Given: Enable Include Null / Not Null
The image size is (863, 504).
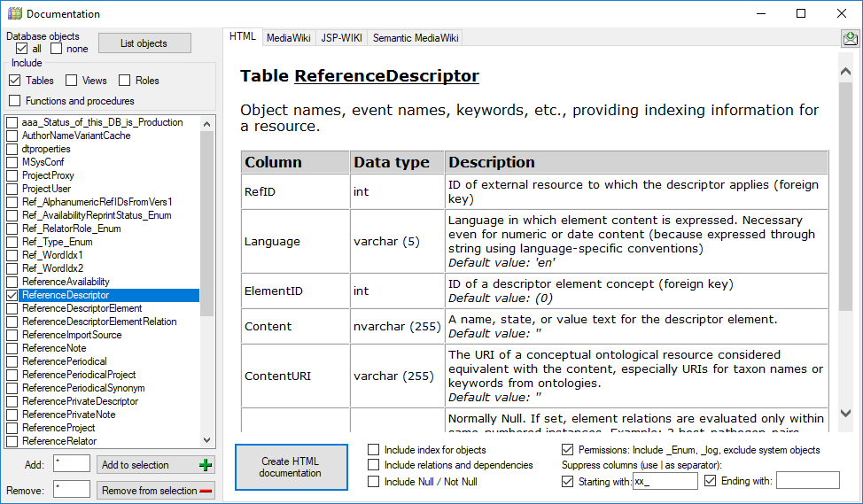Looking at the screenshot, I should 373,482.
